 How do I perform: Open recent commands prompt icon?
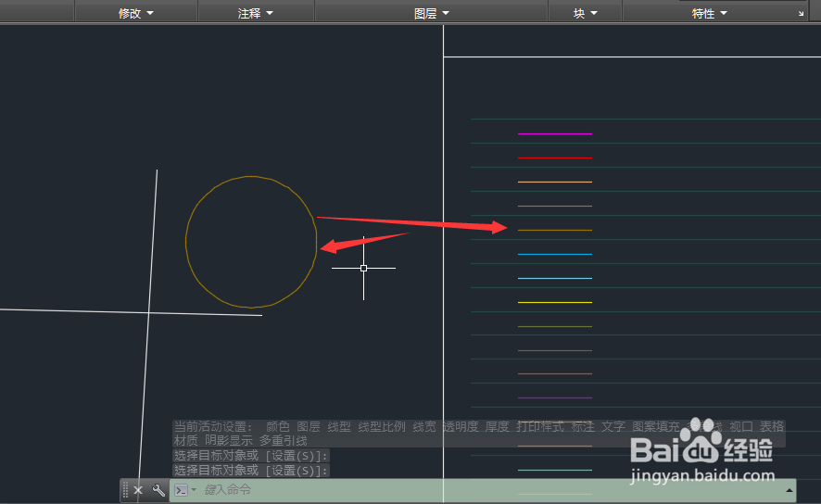pyautogui.click(x=182, y=490)
